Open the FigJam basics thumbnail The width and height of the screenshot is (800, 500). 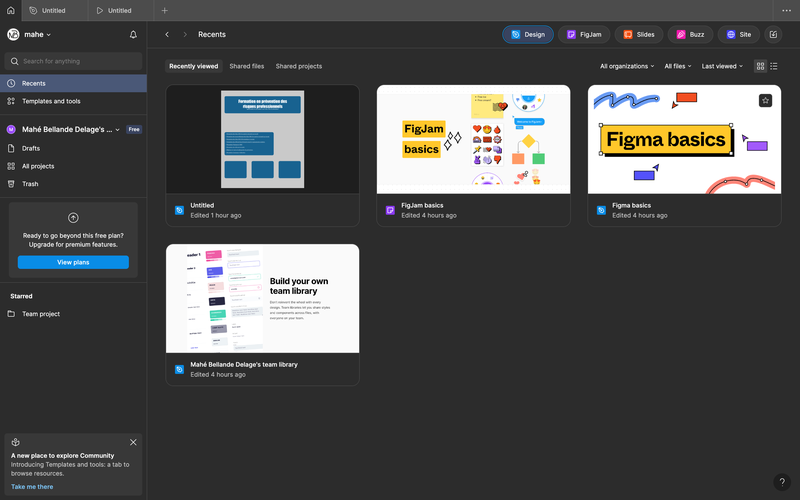[473, 139]
